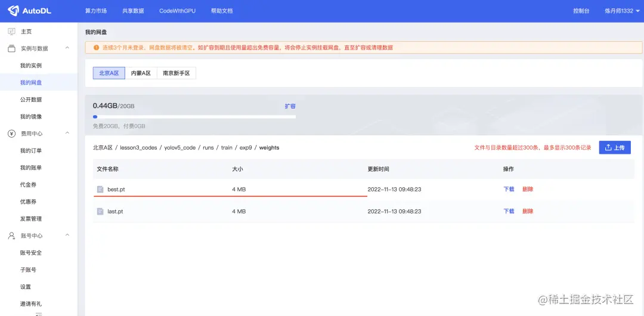644x316 pixels.
Task: Navigate to lesson3_codes breadcrumb
Action: (x=138, y=147)
